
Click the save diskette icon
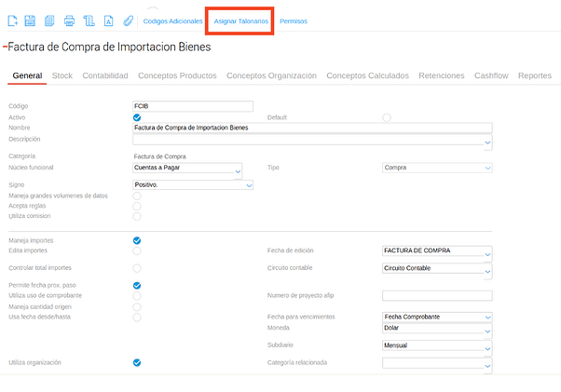(30, 20)
